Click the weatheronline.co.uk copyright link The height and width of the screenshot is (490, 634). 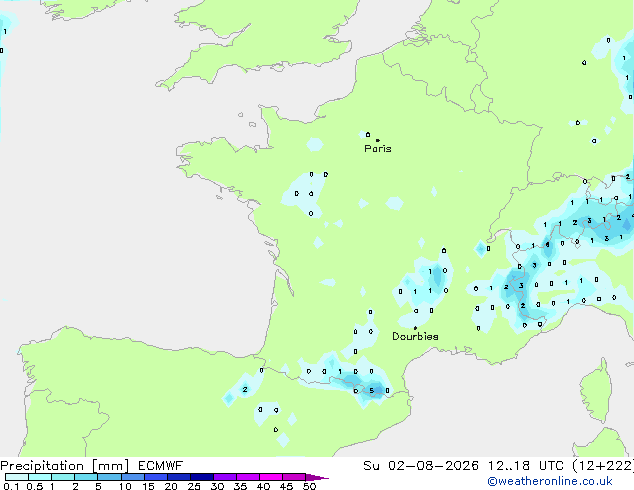pyautogui.click(x=550, y=481)
